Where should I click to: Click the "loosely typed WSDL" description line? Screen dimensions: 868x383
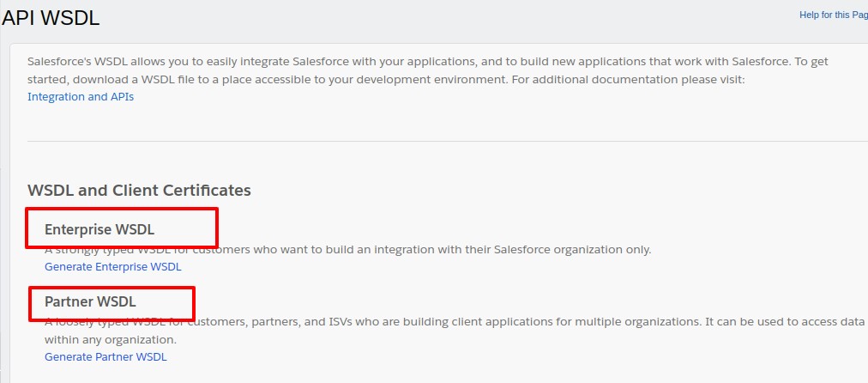(429, 322)
